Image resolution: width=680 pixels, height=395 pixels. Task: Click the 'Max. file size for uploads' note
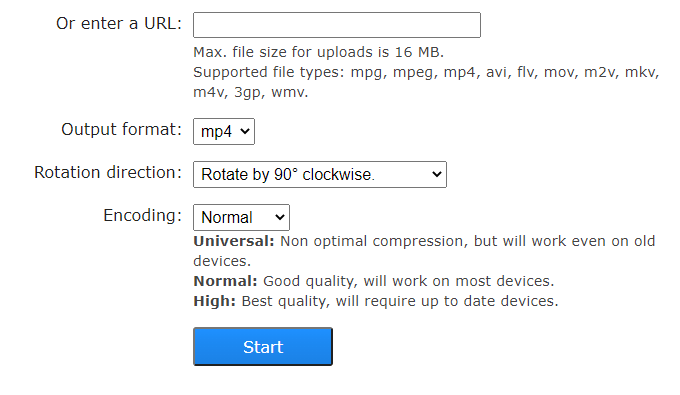click(x=318, y=52)
